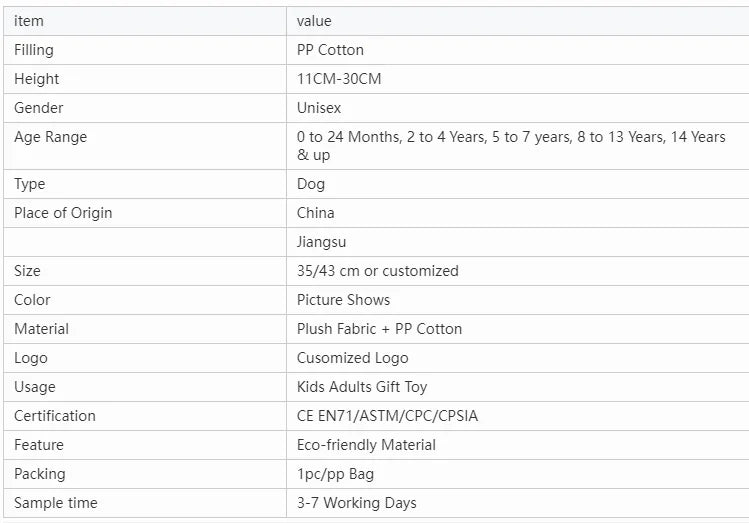Select the "Picture Shows" color value
749x523 pixels.
click(343, 300)
